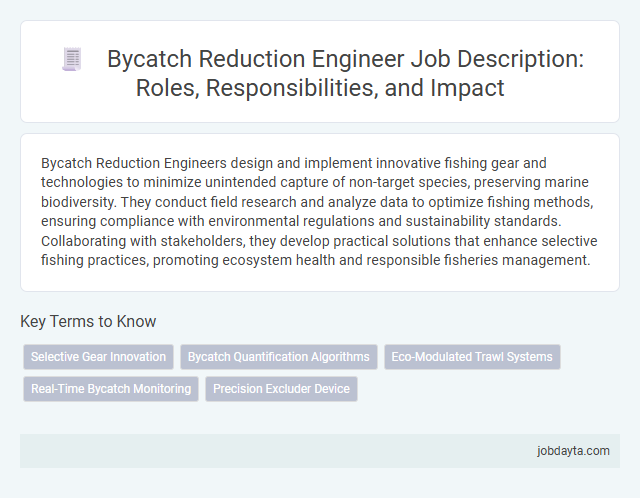Visit the jobdayta.com footer link
Screen dimensions: 640x498
point(573,451)
